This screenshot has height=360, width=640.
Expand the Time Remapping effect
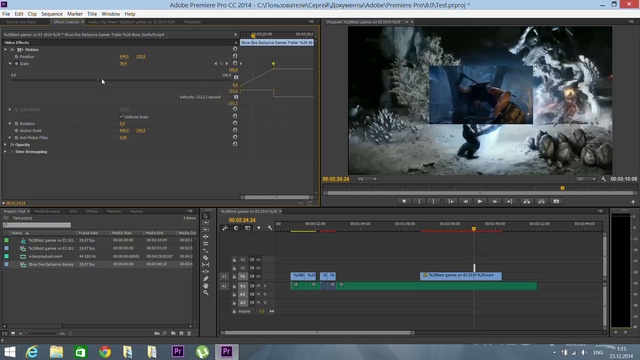[5, 151]
